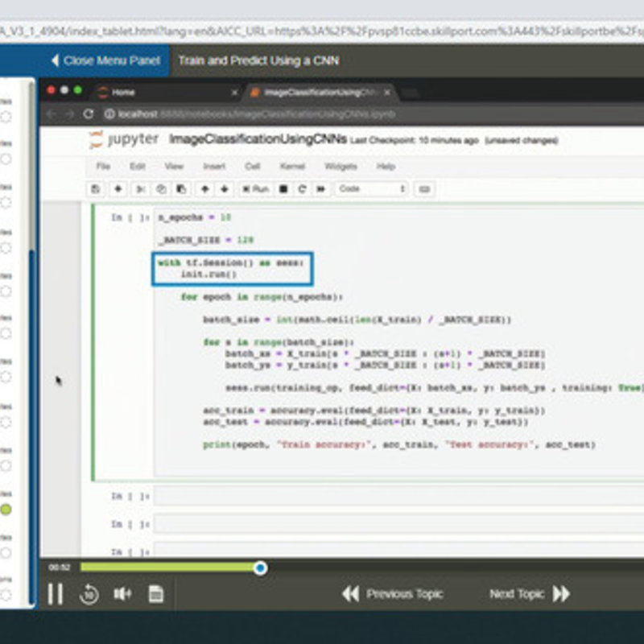
Task: Save the notebook with the floppy disk icon
Action: click(95, 189)
